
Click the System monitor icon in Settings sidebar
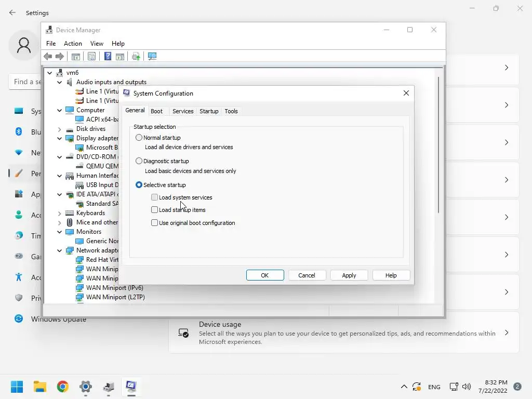pos(19,111)
